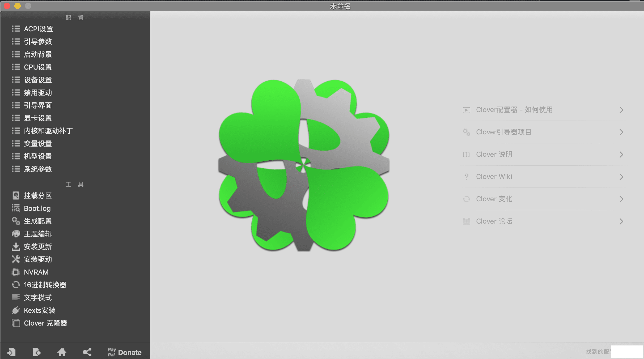The height and width of the screenshot is (359, 644).
Task: Select 显卡设置 in the sidebar
Action: pos(38,118)
